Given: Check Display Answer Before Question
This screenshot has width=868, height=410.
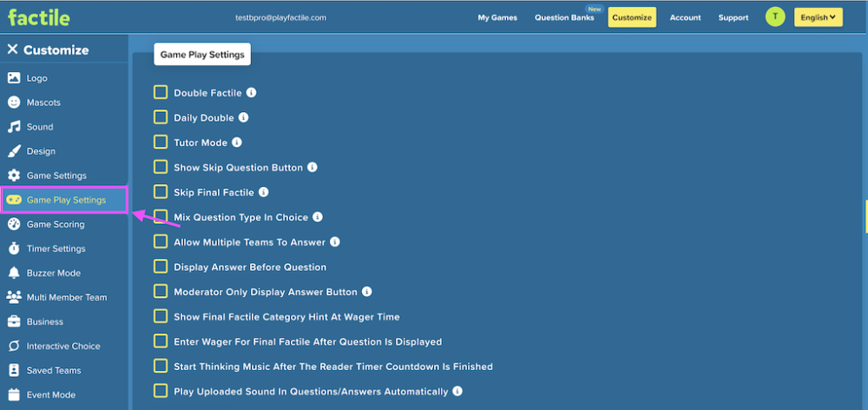Looking at the screenshot, I should 161,267.
